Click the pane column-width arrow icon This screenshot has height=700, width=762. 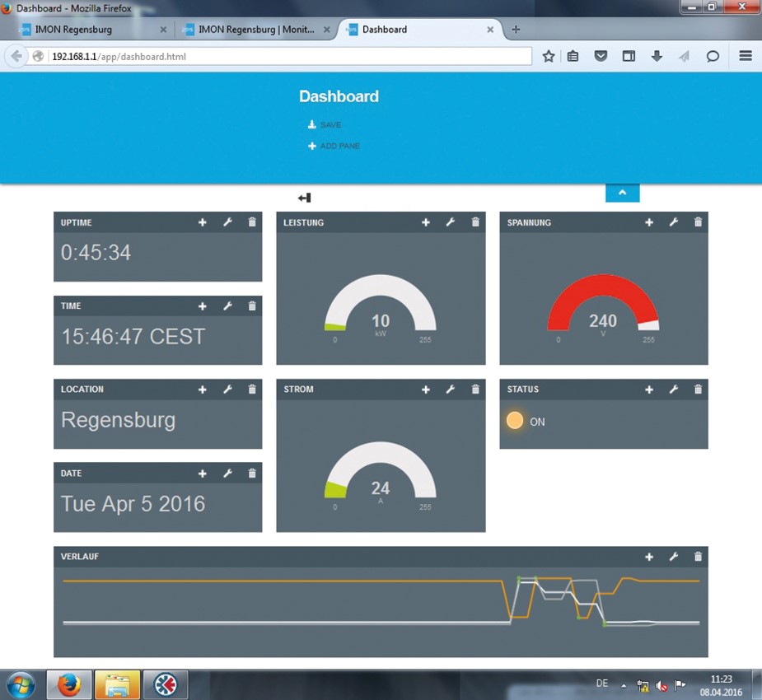tap(305, 198)
